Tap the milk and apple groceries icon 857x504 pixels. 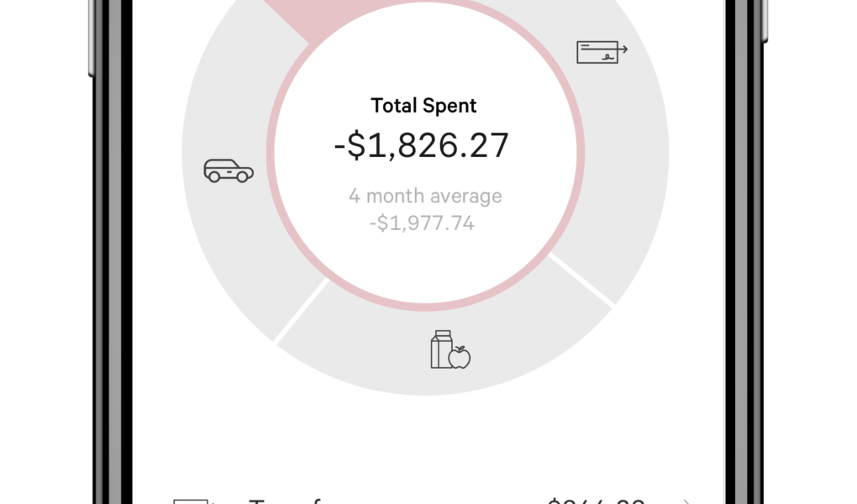coord(450,349)
